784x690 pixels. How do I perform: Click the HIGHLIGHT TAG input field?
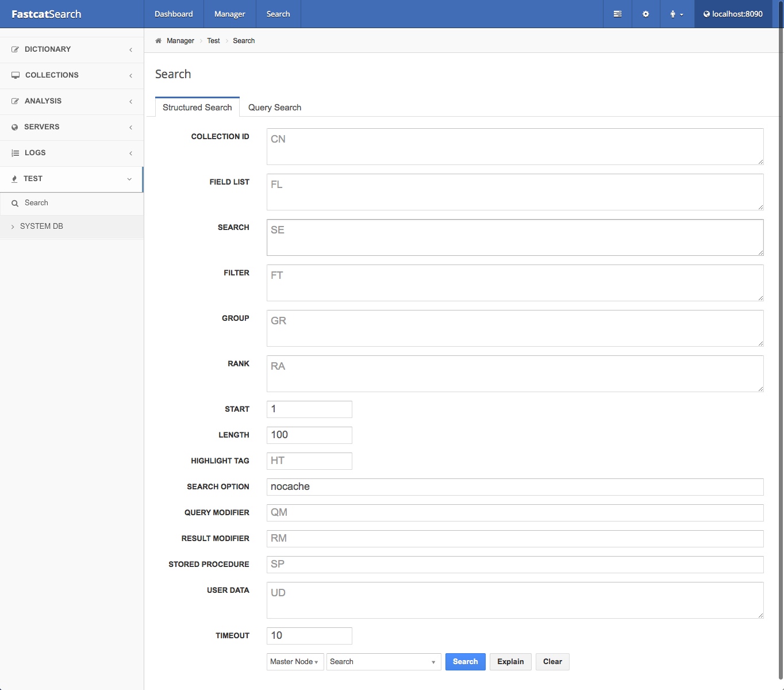coord(309,461)
